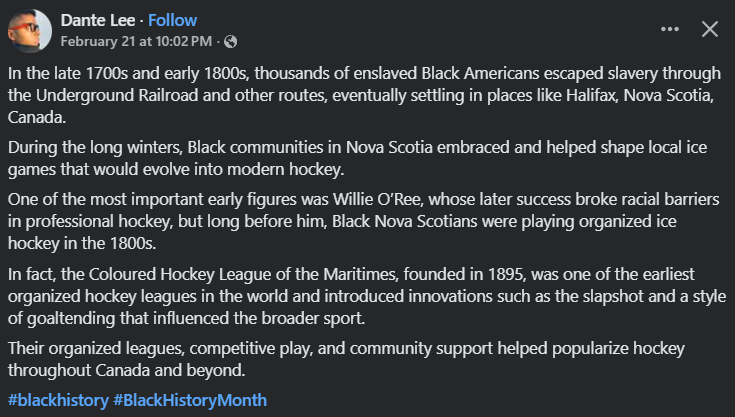Click the public audience globe icon
This screenshot has height=417, width=735.
pyautogui.click(x=232, y=41)
